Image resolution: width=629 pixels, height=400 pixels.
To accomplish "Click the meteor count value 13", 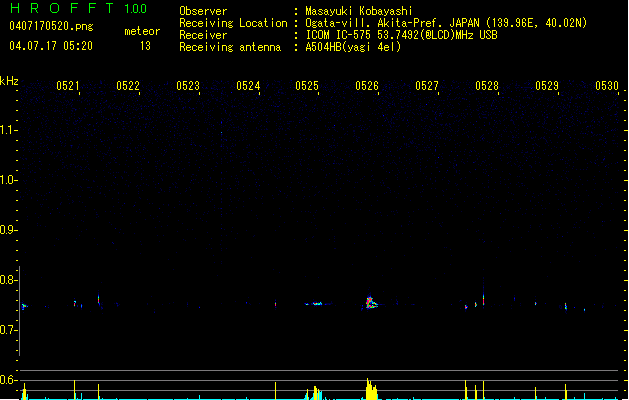I will click(145, 46).
